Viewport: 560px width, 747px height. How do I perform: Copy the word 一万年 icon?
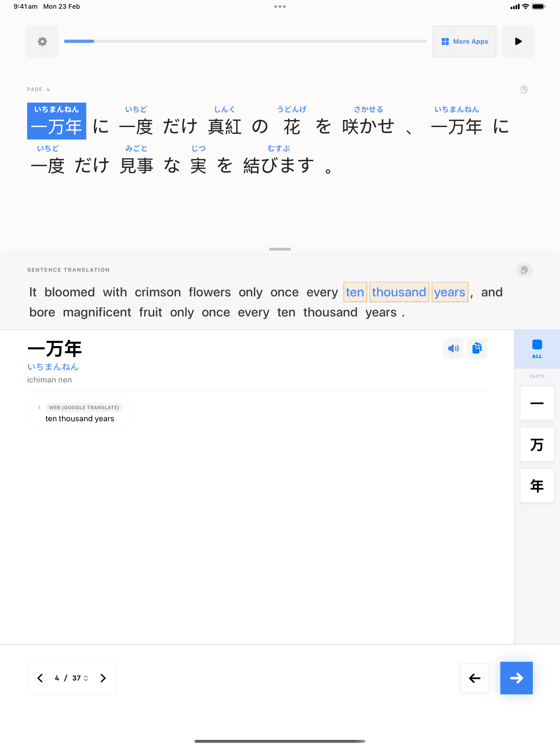tap(477, 348)
